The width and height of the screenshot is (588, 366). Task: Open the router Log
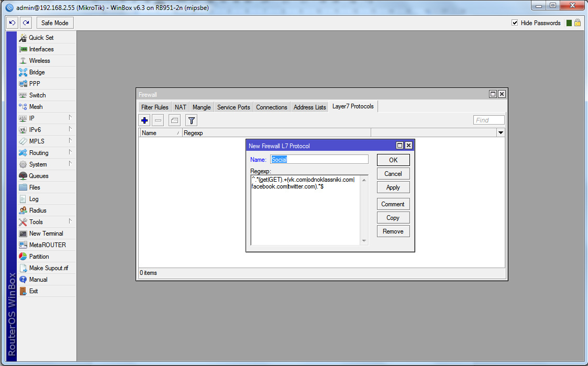(47, 199)
